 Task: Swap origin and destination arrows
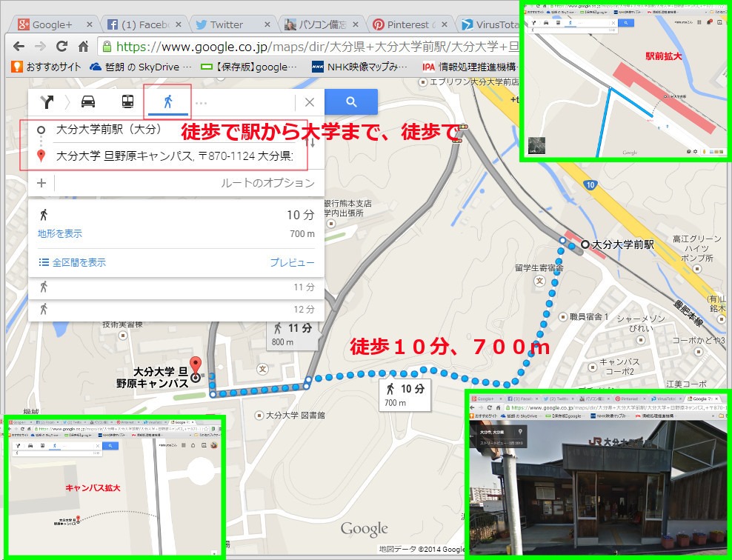click(x=313, y=142)
